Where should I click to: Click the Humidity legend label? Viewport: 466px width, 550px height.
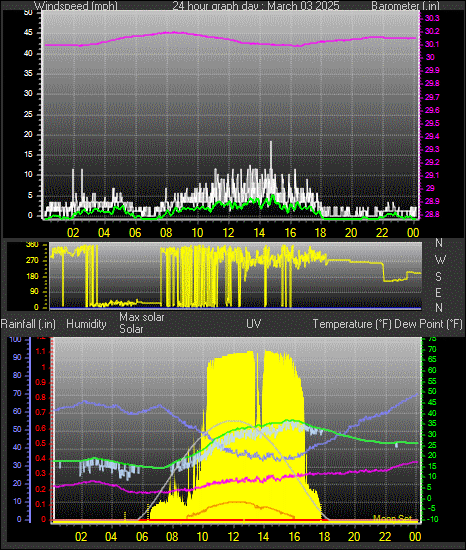(x=86, y=324)
